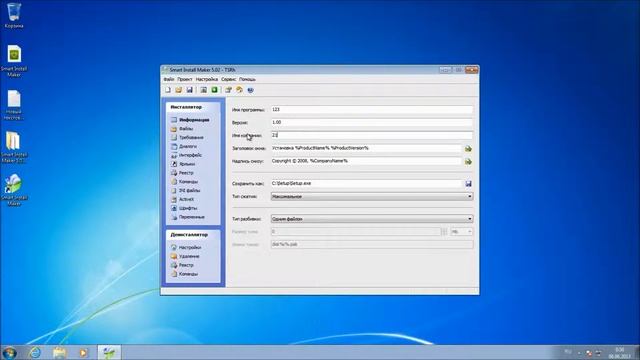
Task: Launch Internet Explorer from taskbar
Action: point(36,352)
